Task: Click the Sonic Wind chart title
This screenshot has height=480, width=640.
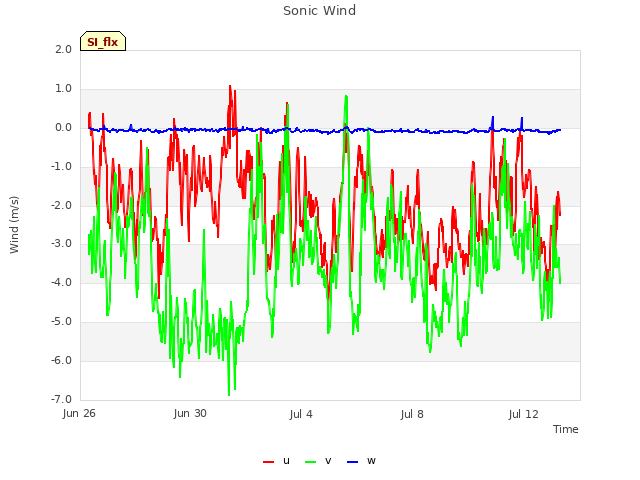Action: [x=320, y=11]
